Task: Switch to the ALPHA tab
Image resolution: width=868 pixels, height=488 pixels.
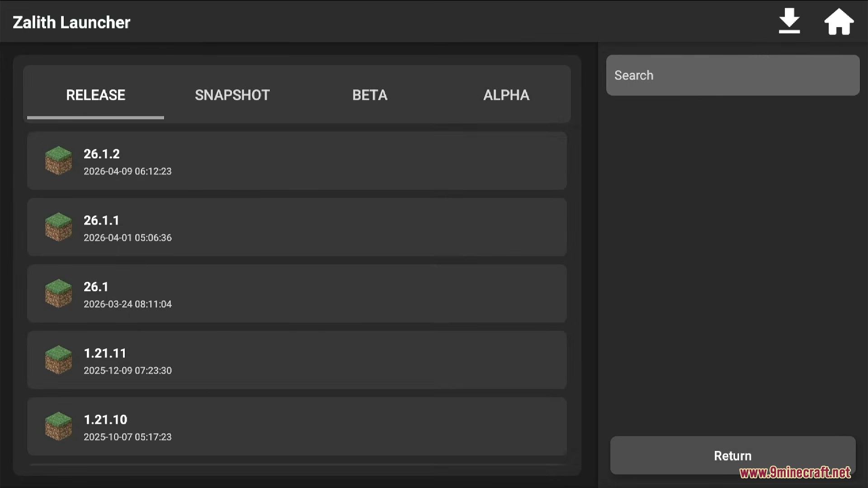Action: 506,95
